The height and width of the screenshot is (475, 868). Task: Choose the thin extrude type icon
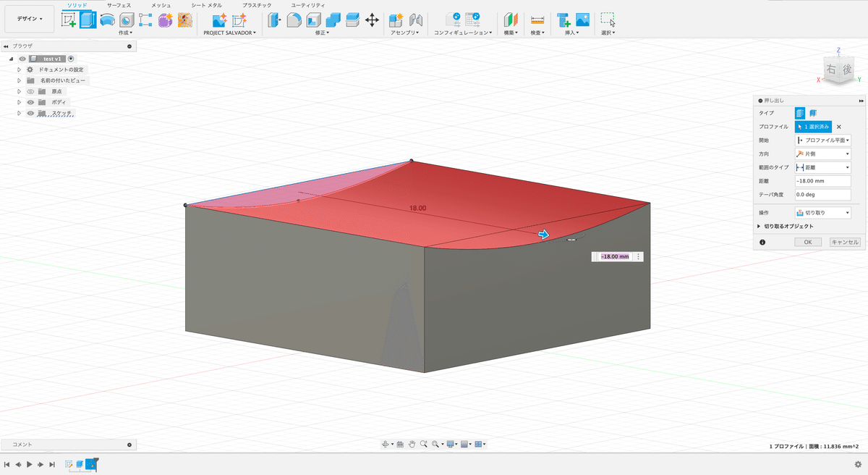point(813,113)
